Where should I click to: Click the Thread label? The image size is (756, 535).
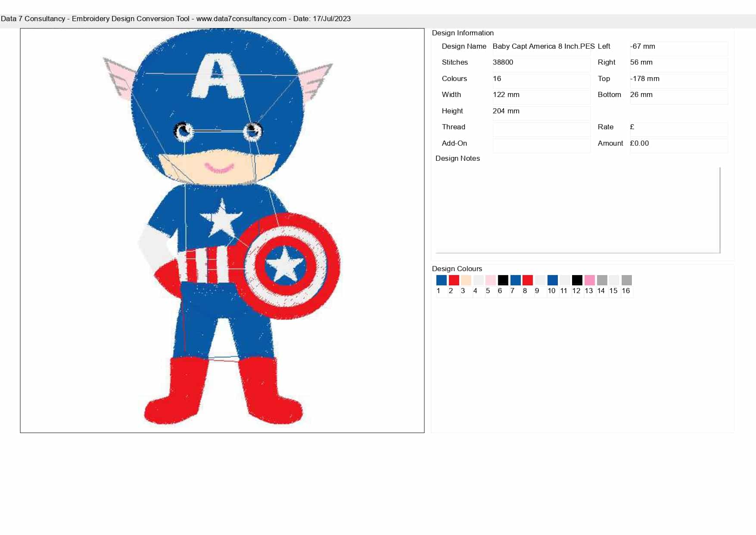[x=454, y=127]
